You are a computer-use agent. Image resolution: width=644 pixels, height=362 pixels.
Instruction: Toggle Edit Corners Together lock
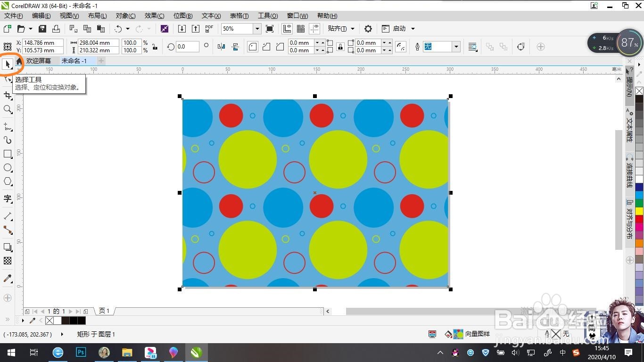coord(340,47)
